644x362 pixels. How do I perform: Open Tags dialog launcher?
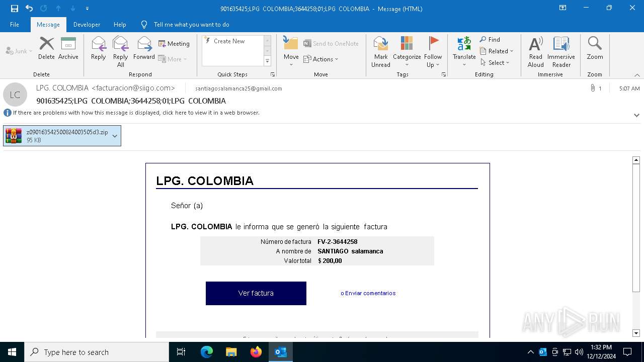click(444, 74)
